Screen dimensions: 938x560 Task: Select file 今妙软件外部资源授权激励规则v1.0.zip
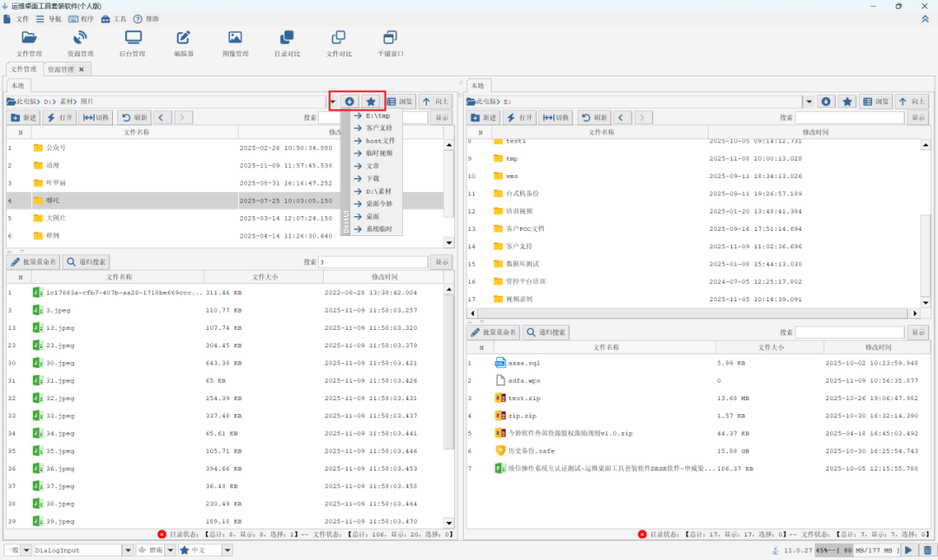point(570,433)
